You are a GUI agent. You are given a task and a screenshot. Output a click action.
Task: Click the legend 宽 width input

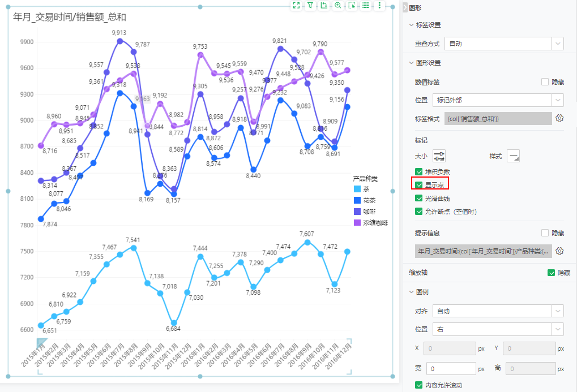pos(451,368)
